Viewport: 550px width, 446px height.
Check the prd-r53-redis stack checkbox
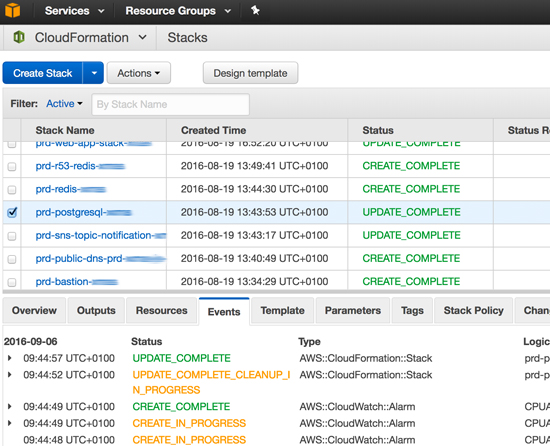point(12,166)
